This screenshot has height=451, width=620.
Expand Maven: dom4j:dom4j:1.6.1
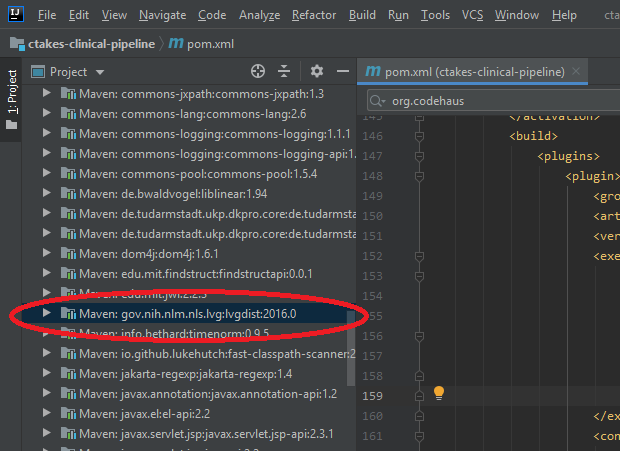(46, 253)
